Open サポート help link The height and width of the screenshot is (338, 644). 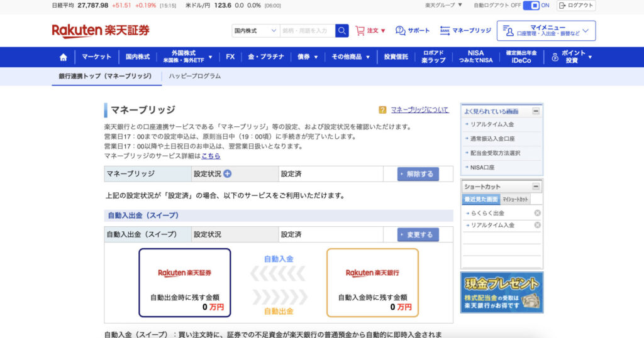pyautogui.click(x=413, y=31)
